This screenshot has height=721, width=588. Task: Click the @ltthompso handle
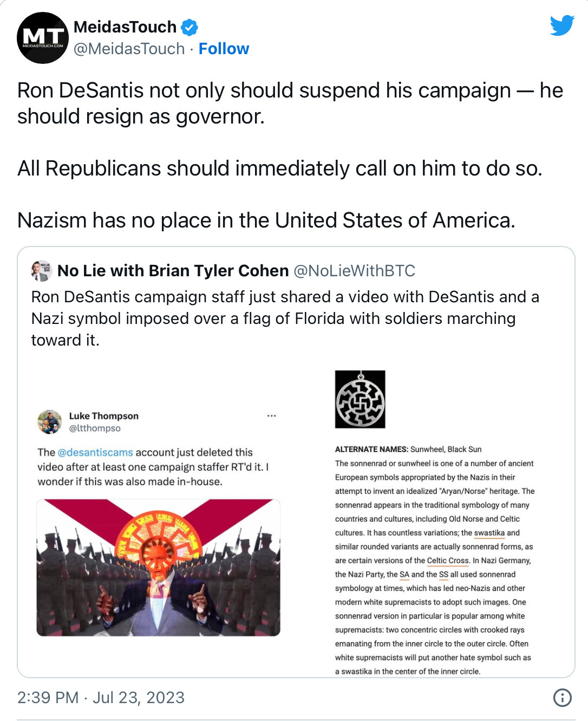(95, 428)
